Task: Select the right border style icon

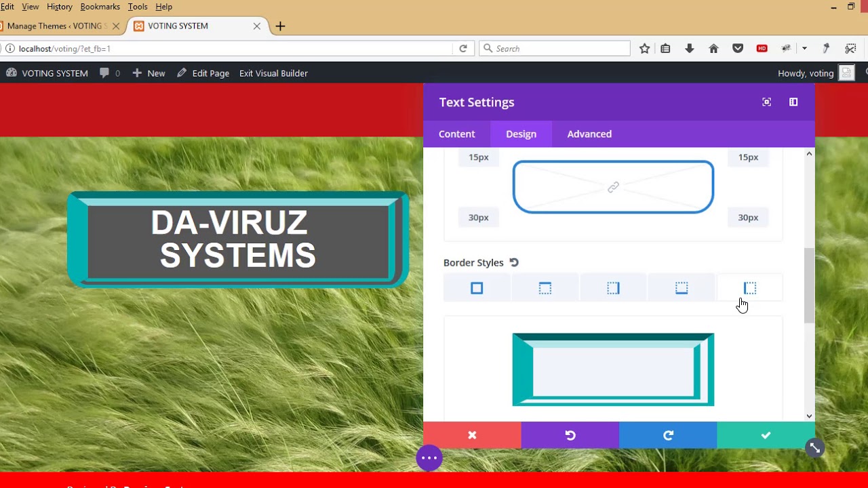Action: pos(613,288)
